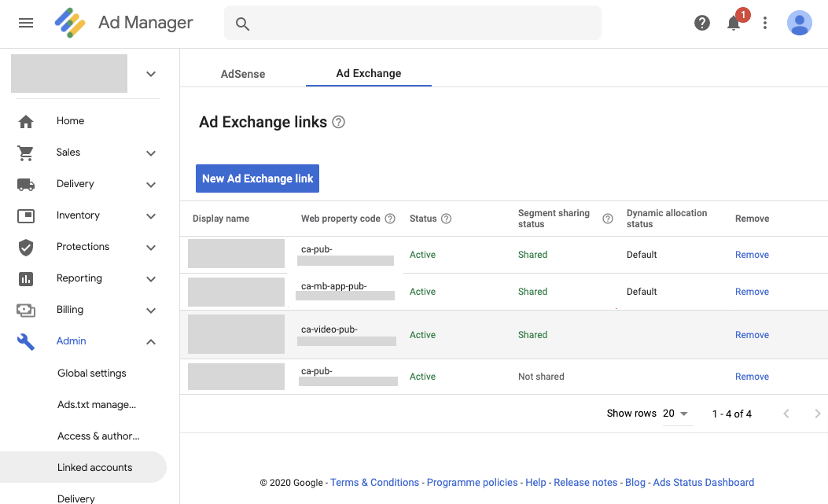This screenshot has height=504, width=828.
Task: Open Ads Status Dashboard footer link
Action: coord(703,483)
